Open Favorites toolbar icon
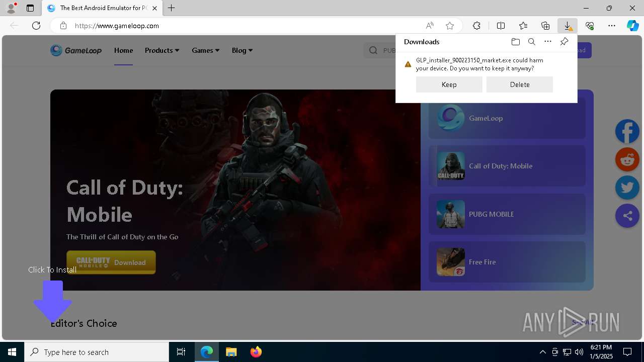 pyautogui.click(x=523, y=26)
